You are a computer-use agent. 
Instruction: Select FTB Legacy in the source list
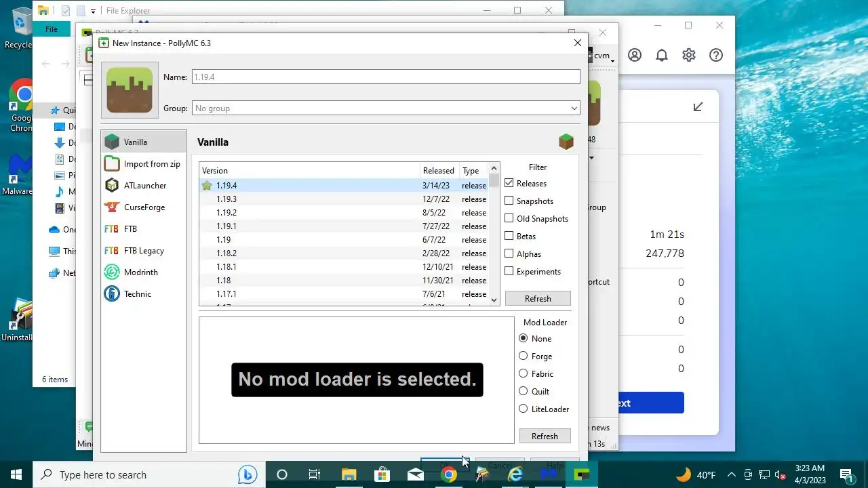tap(144, 250)
